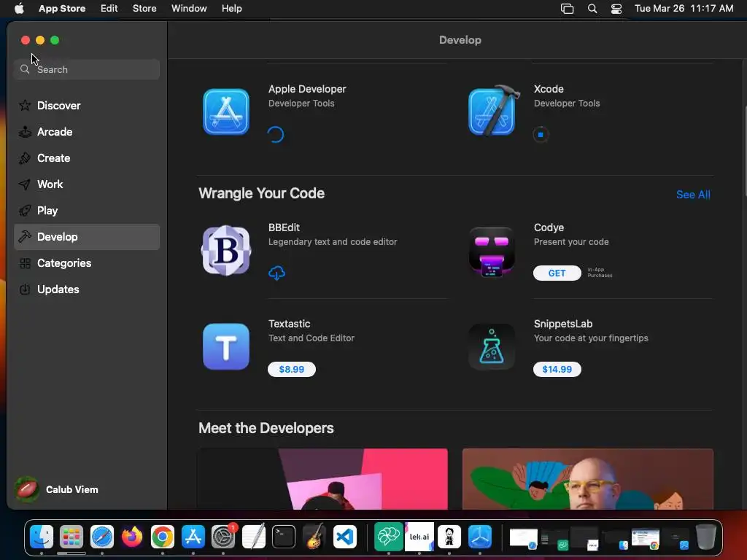The width and height of the screenshot is (747, 560).
Task: Go to the Create section
Action: pos(87,158)
